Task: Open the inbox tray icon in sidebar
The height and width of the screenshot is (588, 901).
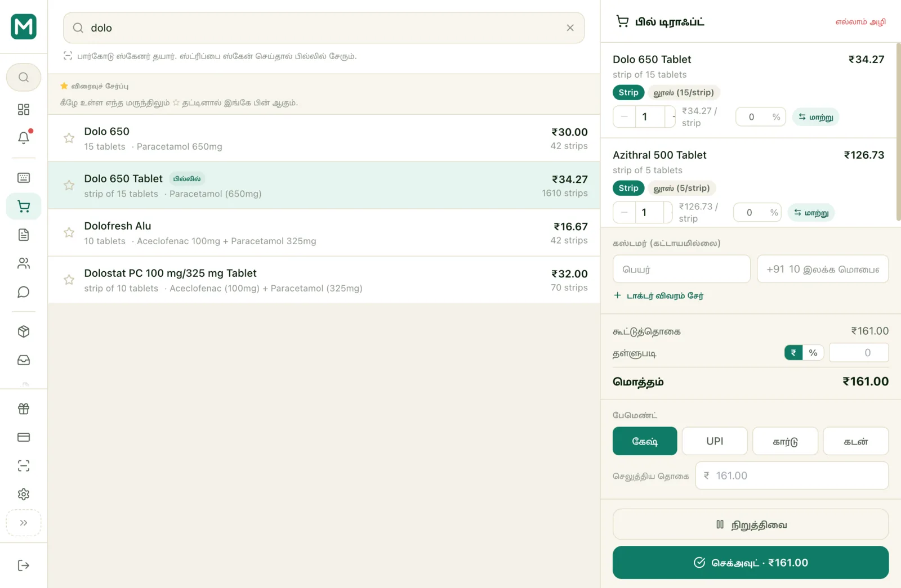Action: pos(24,360)
